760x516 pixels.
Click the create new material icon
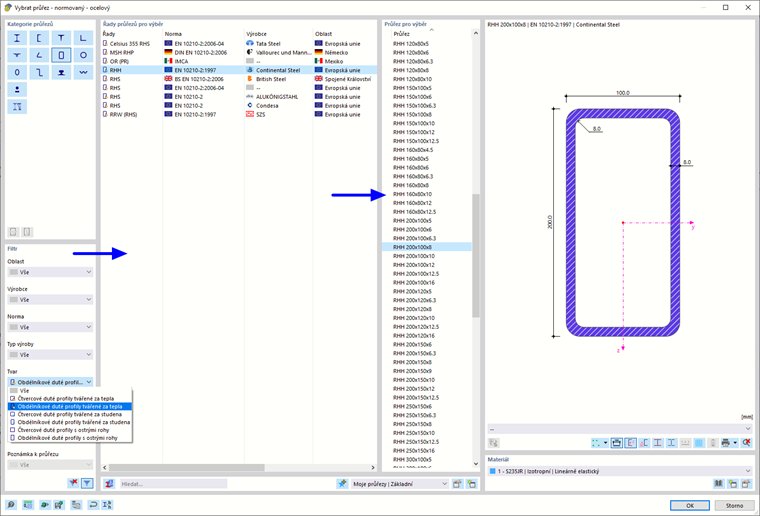(733, 484)
